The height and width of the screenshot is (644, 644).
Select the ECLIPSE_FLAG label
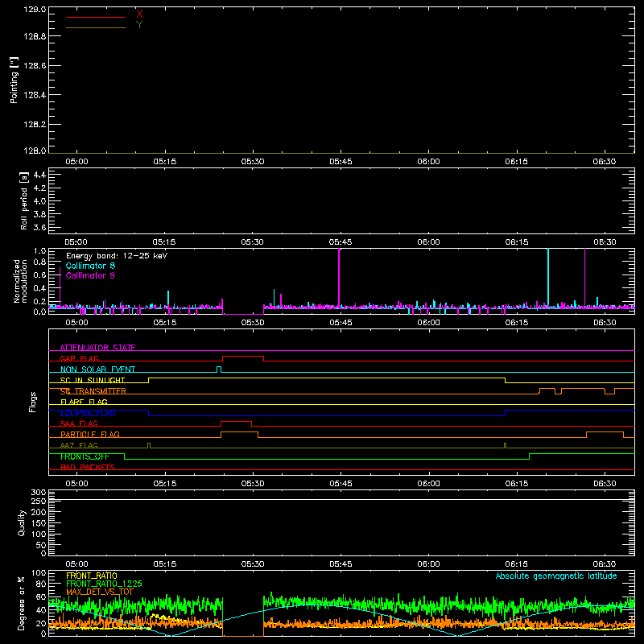click(88, 413)
